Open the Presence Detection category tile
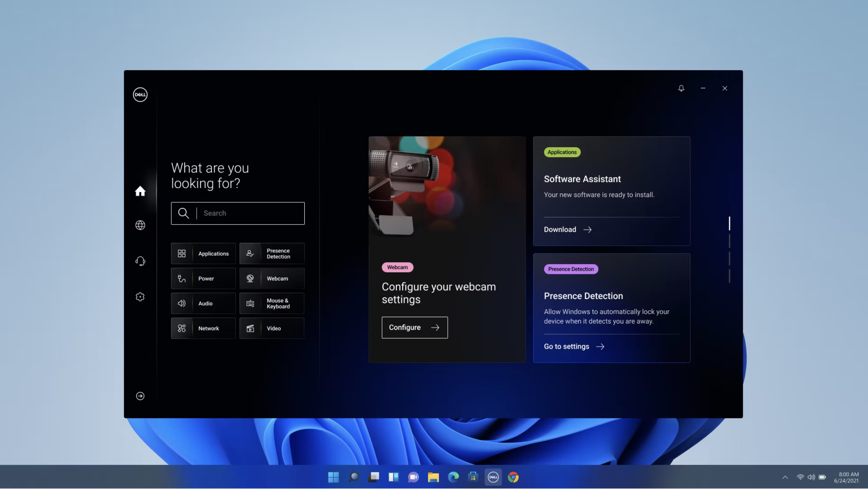 272,253
